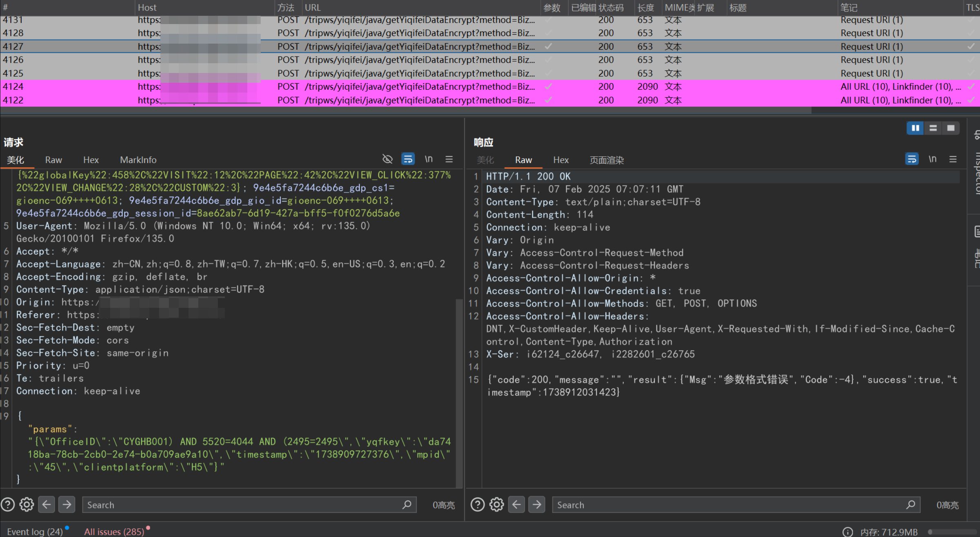Switch request view to 美化 tab
980x537 pixels.
(x=16, y=160)
